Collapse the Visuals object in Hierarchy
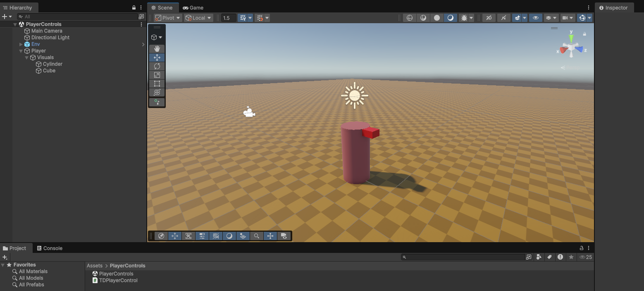644x291 pixels. tap(27, 58)
